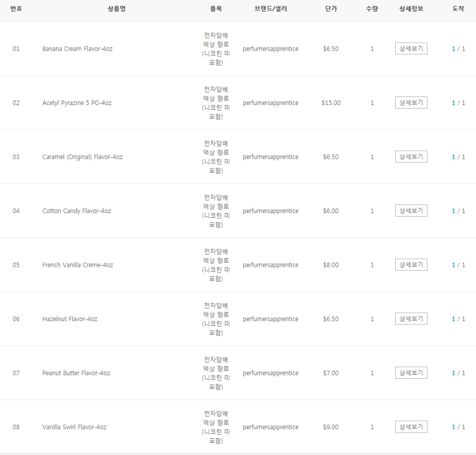Click the Banana Cream Flavor-4oz product name
The image size is (476, 455).
pos(77,49)
